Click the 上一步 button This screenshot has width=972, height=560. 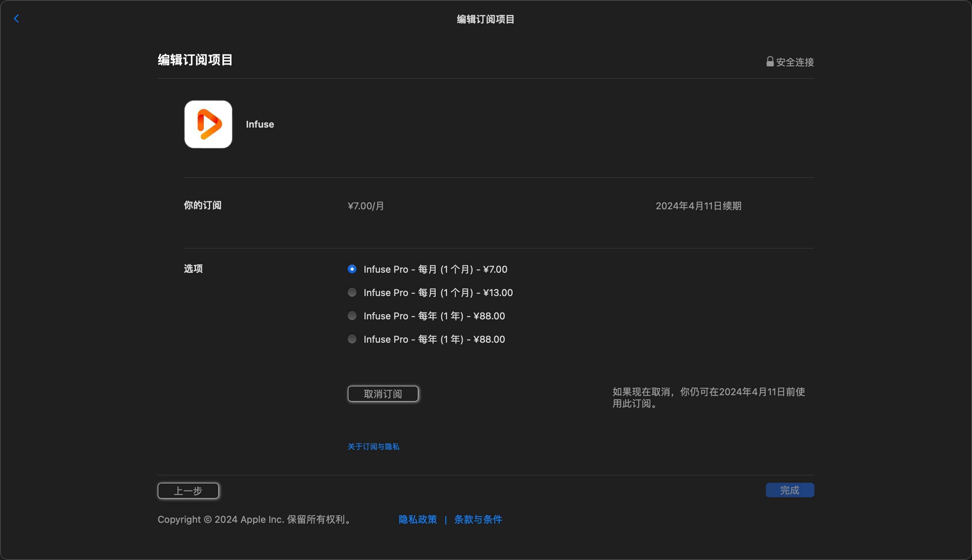tap(188, 491)
